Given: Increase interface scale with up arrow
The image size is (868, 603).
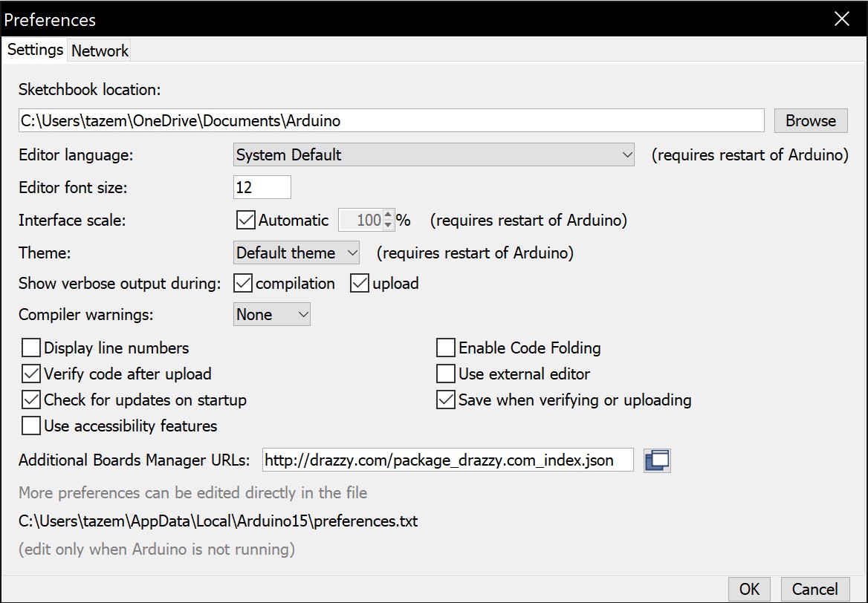Looking at the screenshot, I should (x=388, y=215).
